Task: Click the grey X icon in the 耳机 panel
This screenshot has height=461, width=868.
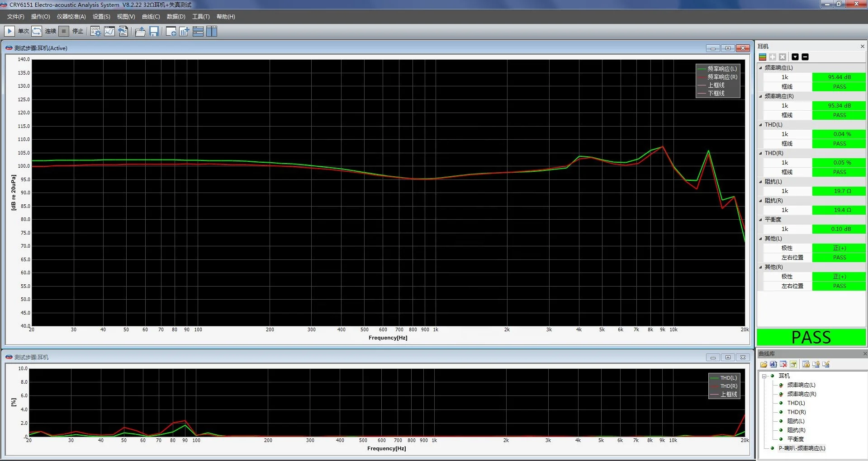Action: [x=783, y=57]
